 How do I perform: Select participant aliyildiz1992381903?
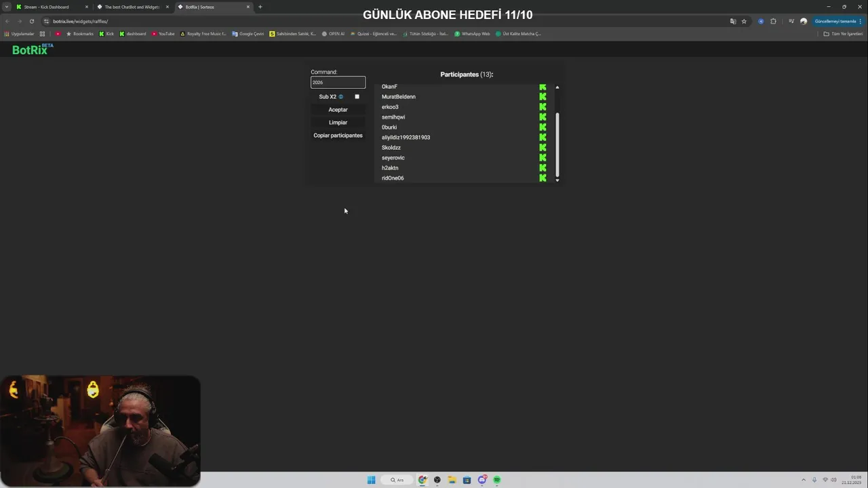tap(406, 138)
